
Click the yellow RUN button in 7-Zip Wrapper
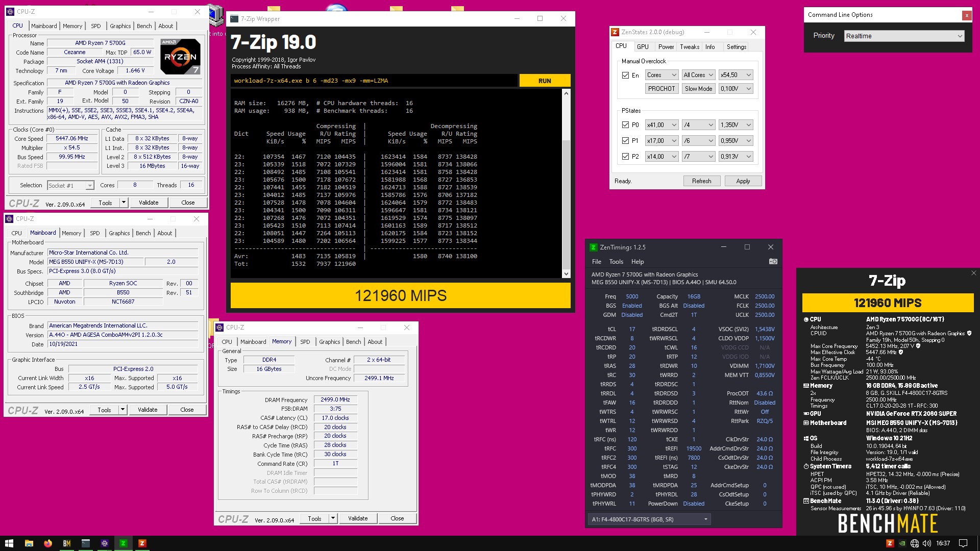click(x=545, y=81)
